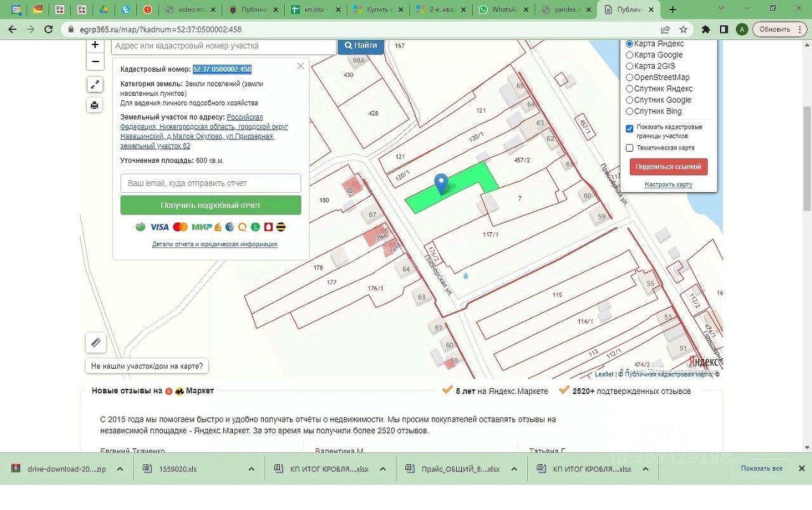Switch to 2-к. квартира browser tab

[440, 10]
